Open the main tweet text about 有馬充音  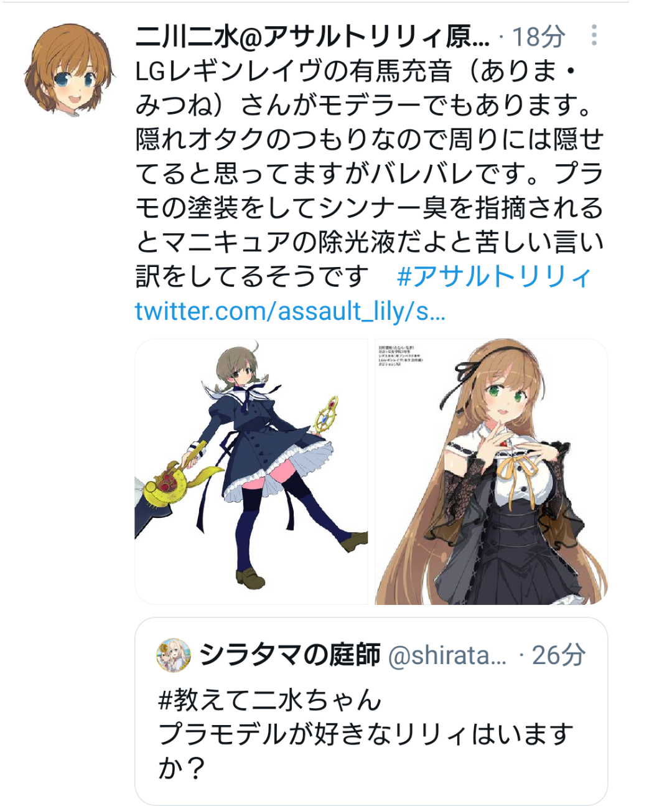[x=370, y=174]
